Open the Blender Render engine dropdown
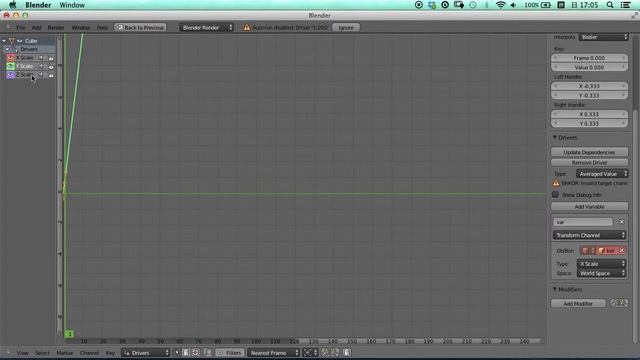 pyautogui.click(x=207, y=27)
